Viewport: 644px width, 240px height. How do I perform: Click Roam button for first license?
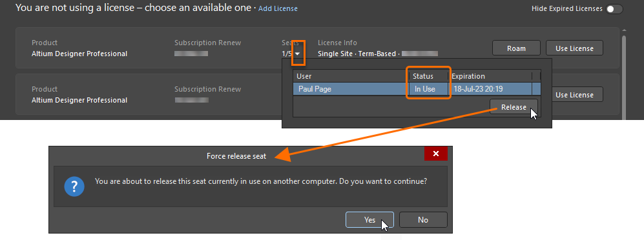(516, 48)
